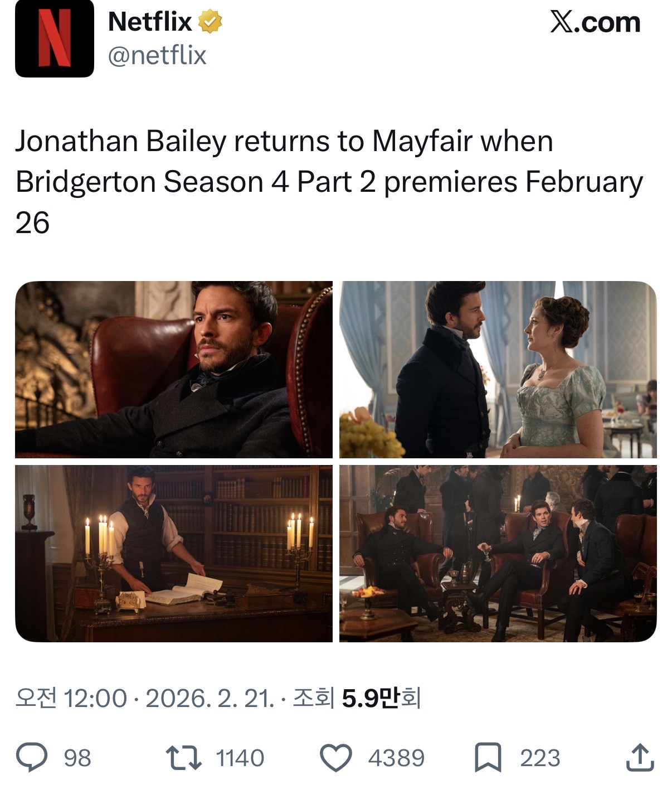Click the gold verified badge
Viewport: 672px width, 799px height.
click(210, 22)
